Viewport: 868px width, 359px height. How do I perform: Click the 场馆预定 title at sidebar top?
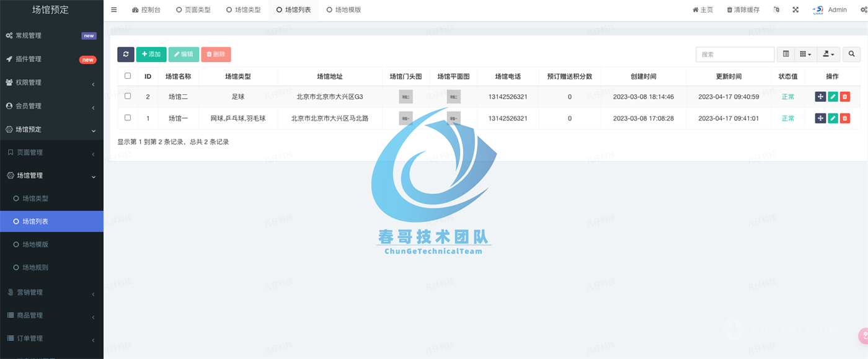click(x=51, y=10)
